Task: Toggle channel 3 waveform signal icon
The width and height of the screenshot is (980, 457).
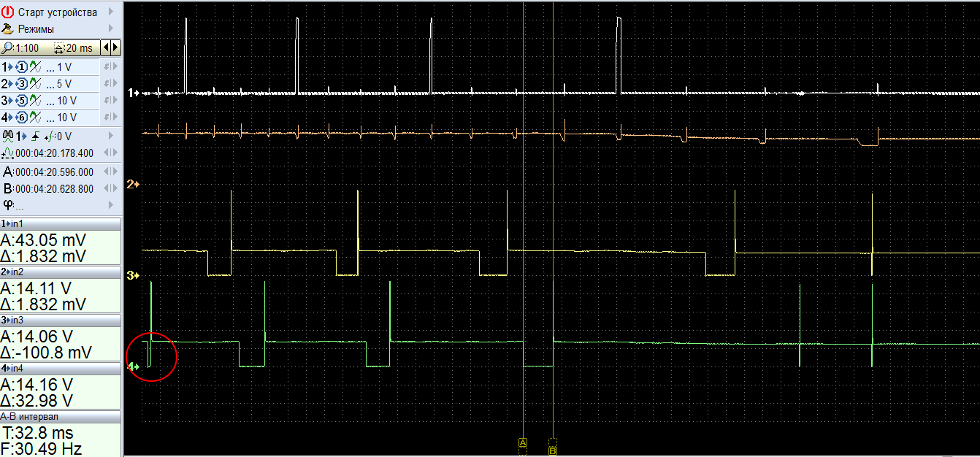Action: tap(34, 101)
